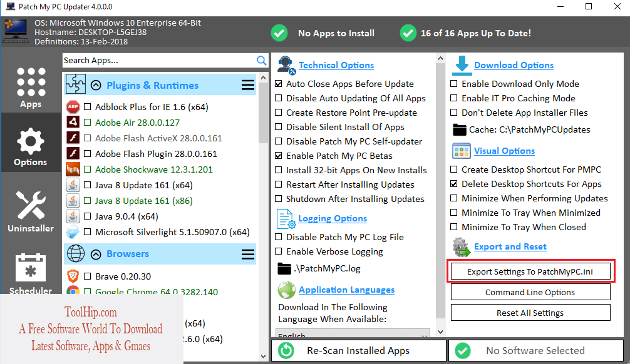630x364 pixels.
Task: Click the options panel scroll-up arrow
Action: (x=440, y=59)
